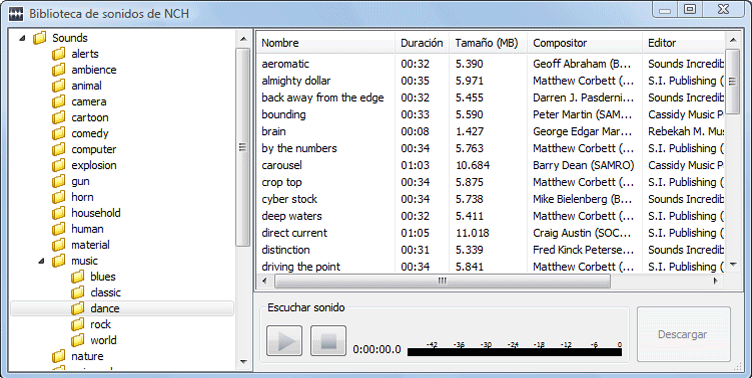
Task: Click the nature folder icon
Action: [59, 356]
